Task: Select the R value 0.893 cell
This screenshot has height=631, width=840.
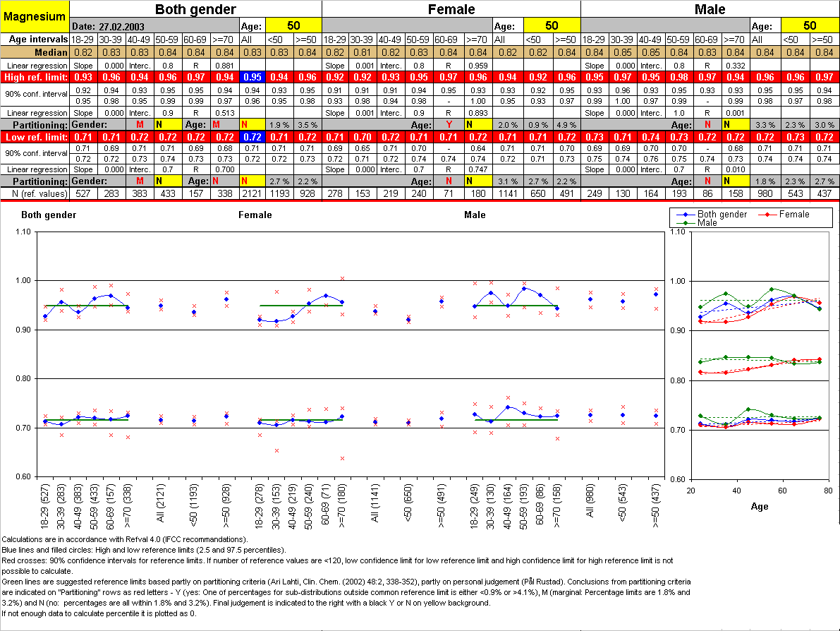Action: [478, 113]
